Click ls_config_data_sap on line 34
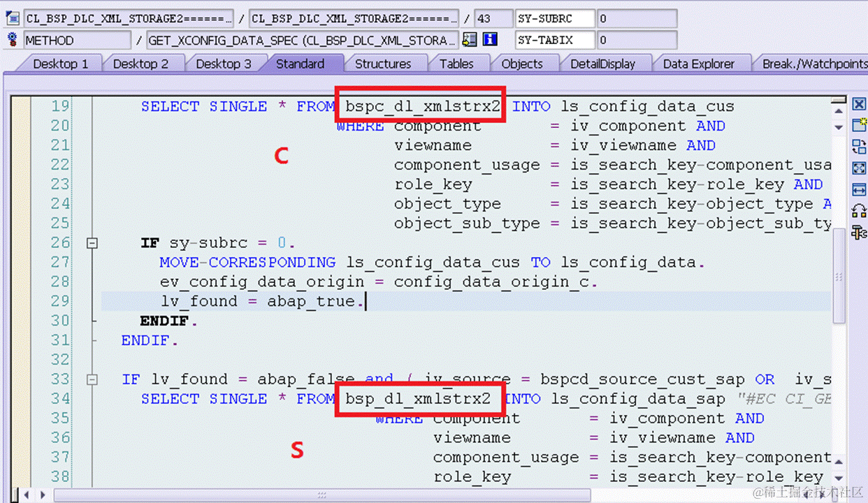The image size is (868, 503). pos(637,399)
